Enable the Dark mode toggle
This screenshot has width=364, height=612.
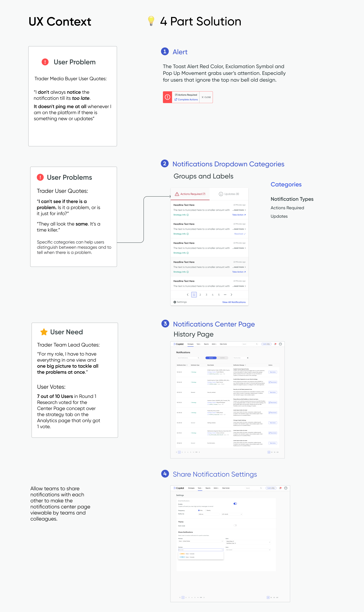[235, 525]
